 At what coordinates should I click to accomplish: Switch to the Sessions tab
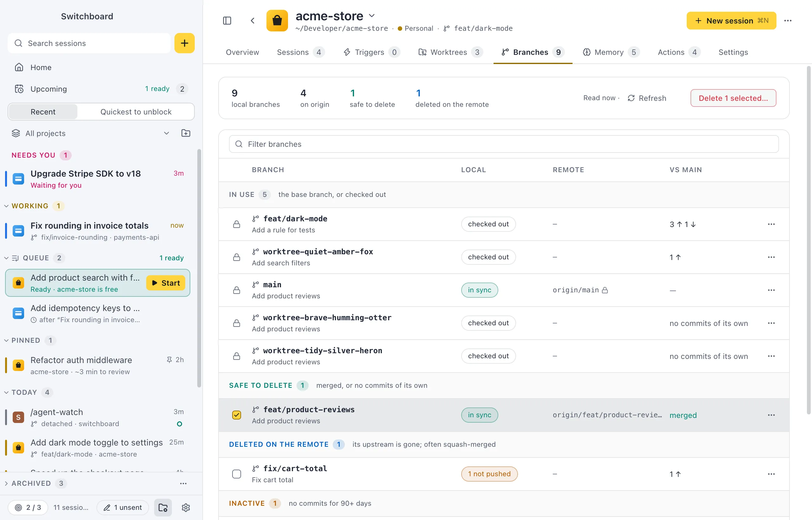click(301, 52)
